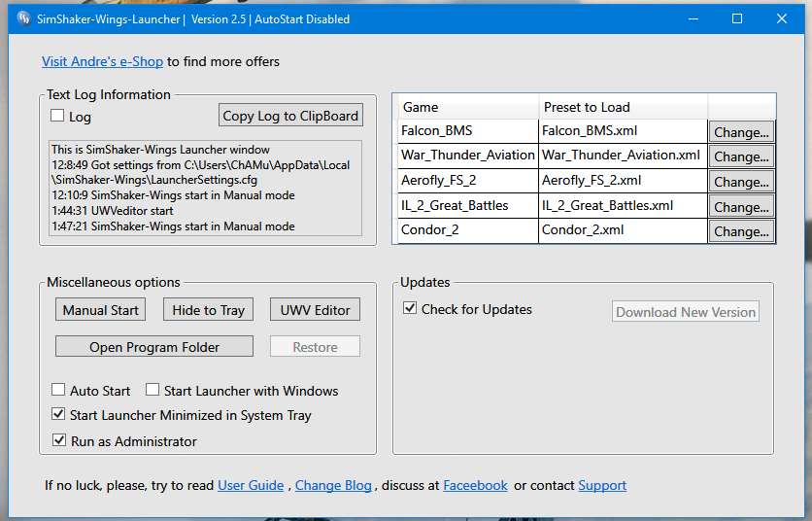
Task: Hide the launcher to tray
Action: click(208, 309)
